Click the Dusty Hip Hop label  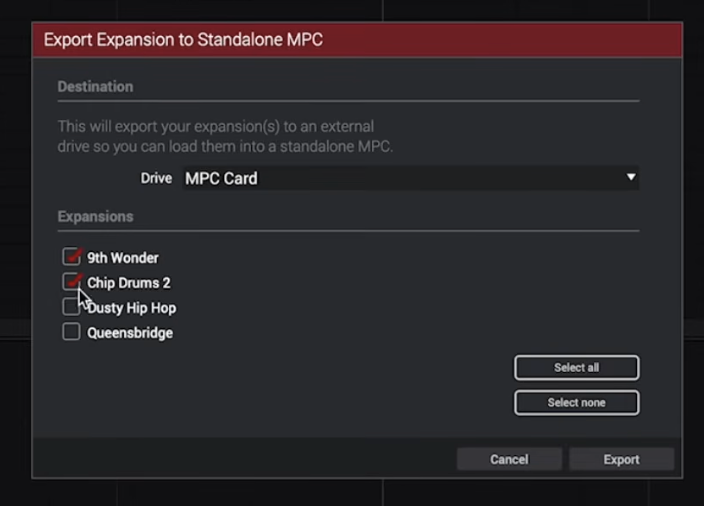(132, 308)
